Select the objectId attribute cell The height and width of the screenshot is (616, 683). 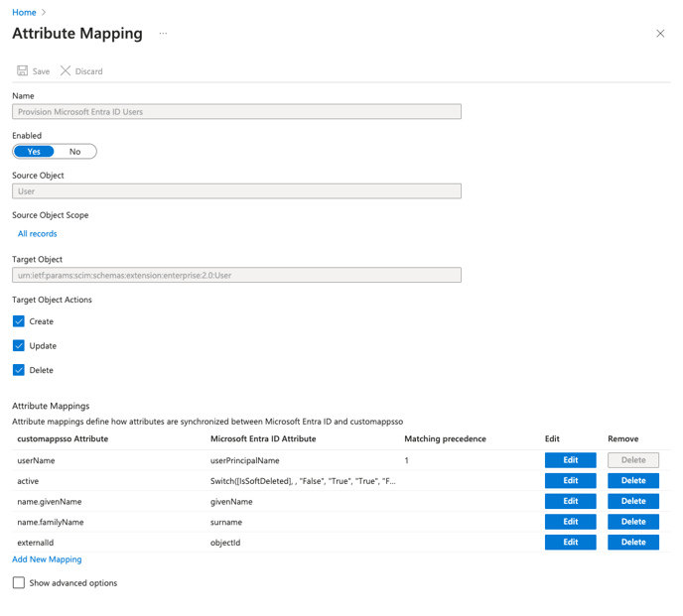coord(225,543)
